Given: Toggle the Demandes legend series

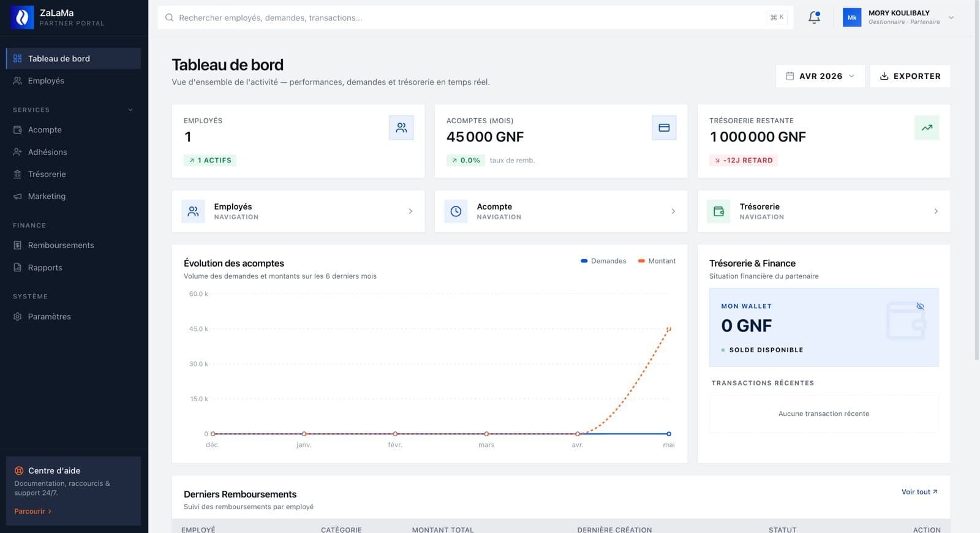Looking at the screenshot, I should pos(603,261).
